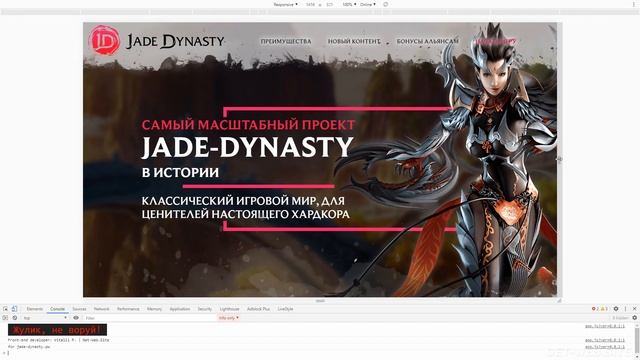Viewport: 640px width, 360px height.
Task: Toggle the device toolbar icon
Action: click(14, 309)
